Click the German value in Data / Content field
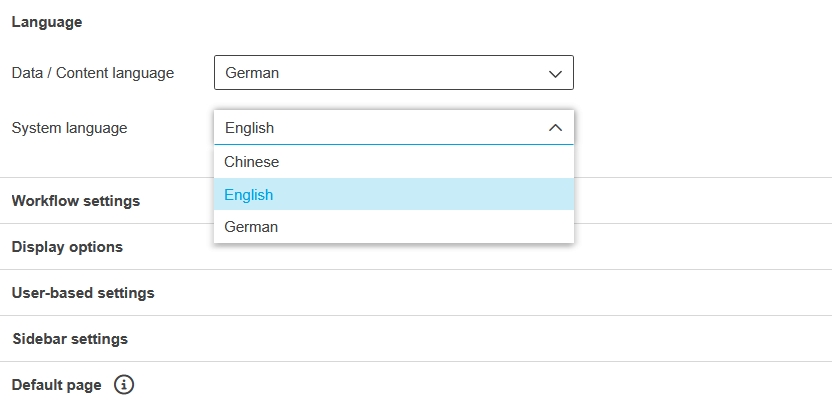 point(252,73)
